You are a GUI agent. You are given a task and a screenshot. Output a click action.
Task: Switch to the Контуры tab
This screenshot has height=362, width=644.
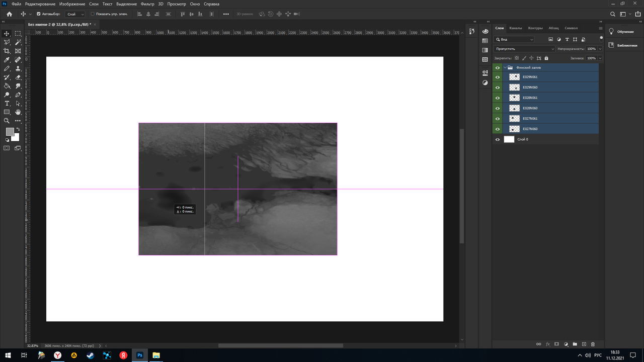coord(535,28)
